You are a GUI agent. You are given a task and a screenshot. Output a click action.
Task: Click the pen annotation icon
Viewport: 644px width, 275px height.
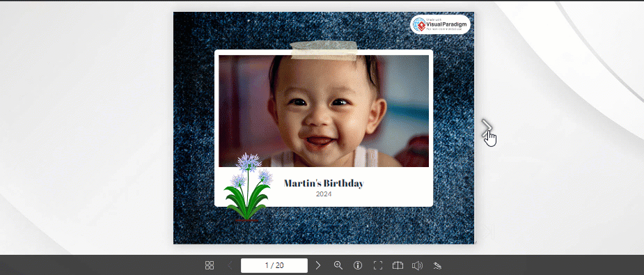(x=437, y=265)
